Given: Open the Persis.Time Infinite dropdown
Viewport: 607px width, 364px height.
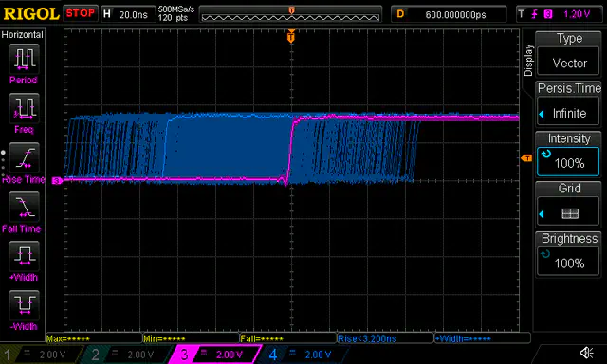Looking at the screenshot, I should [568, 103].
